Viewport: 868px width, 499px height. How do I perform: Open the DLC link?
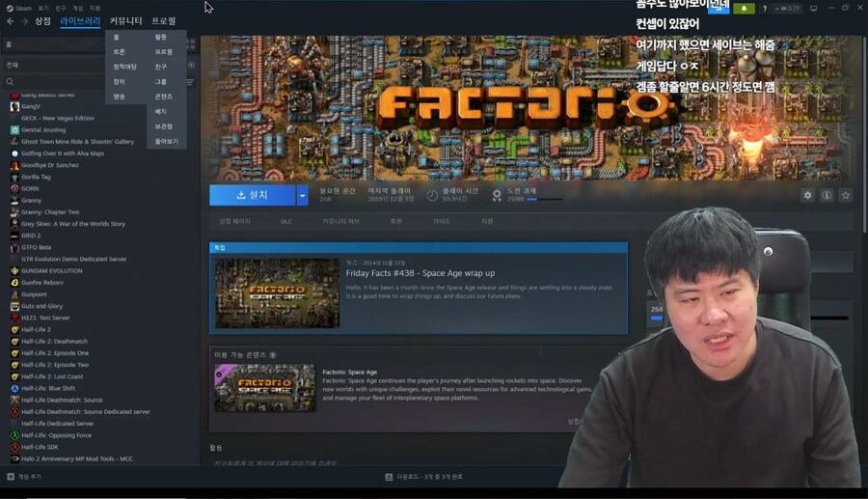pyautogui.click(x=286, y=222)
